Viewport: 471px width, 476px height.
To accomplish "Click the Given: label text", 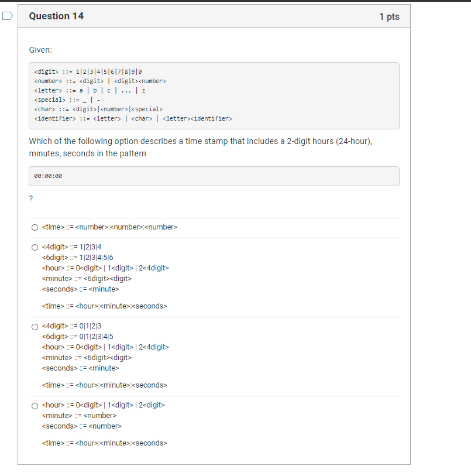I will coord(38,50).
